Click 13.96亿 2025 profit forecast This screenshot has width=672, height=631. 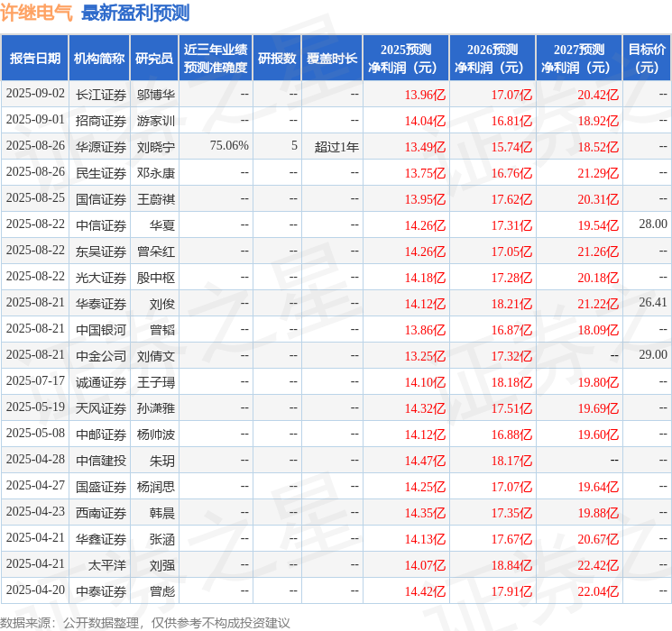point(425,95)
